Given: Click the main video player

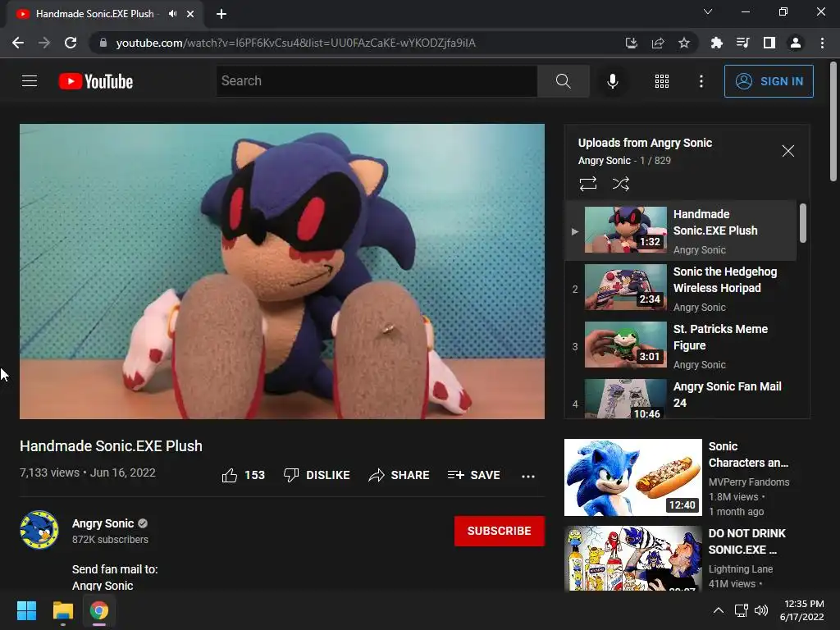Looking at the screenshot, I should click(282, 271).
